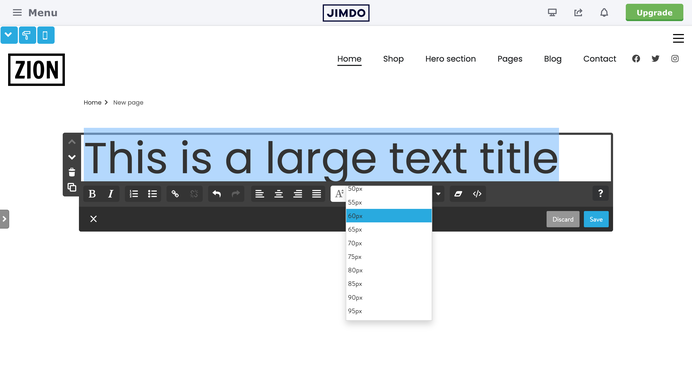Justify the text
This screenshot has width=692, height=381.
316,194
